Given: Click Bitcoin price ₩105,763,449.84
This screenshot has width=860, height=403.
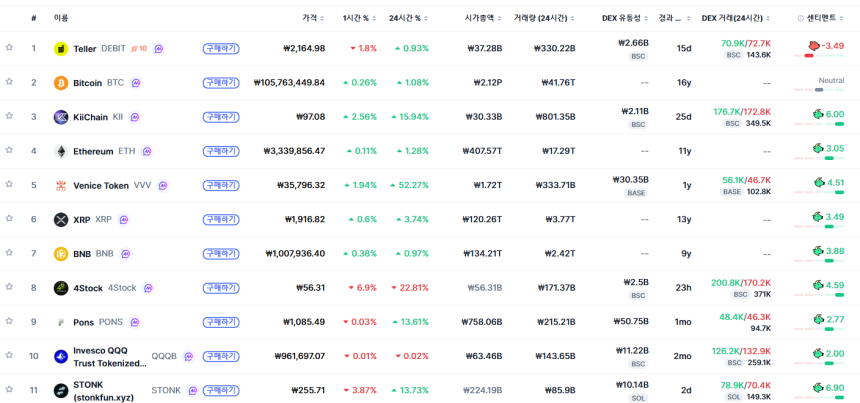Looking at the screenshot, I should coord(290,83).
